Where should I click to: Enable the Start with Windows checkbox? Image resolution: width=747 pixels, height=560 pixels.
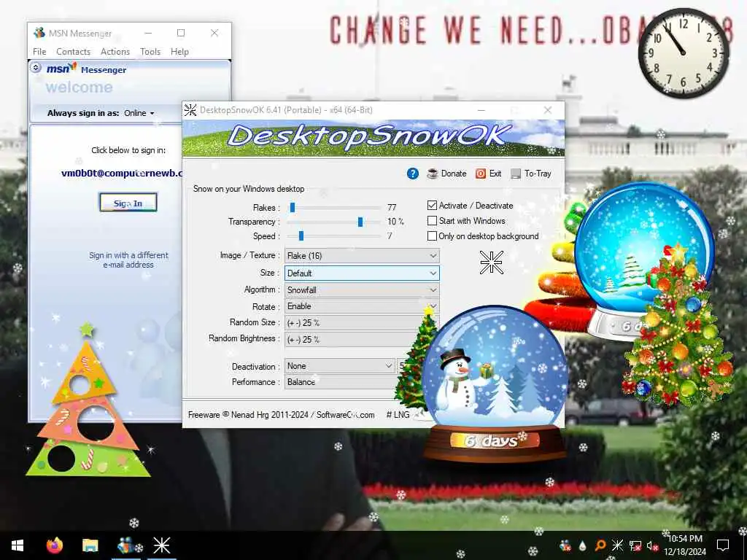[432, 220]
